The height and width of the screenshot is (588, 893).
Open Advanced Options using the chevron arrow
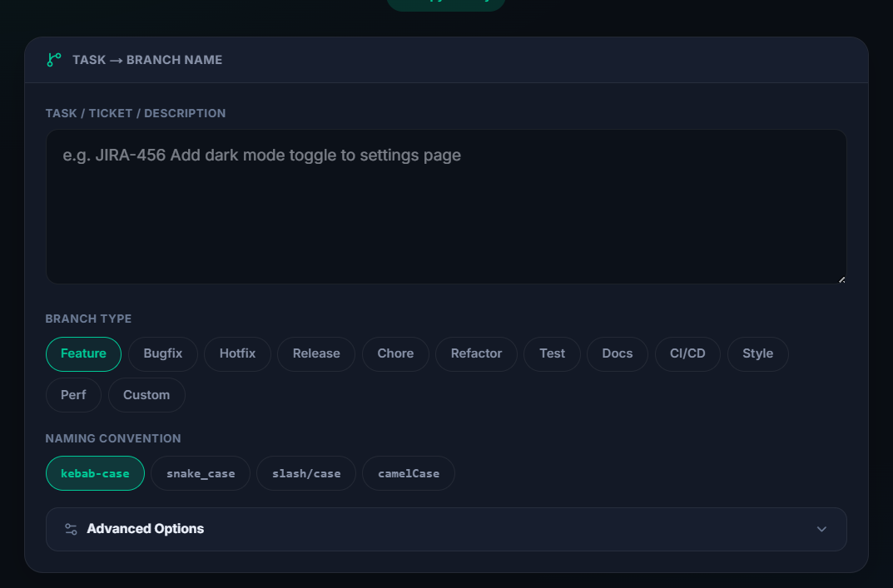tap(821, 529)
